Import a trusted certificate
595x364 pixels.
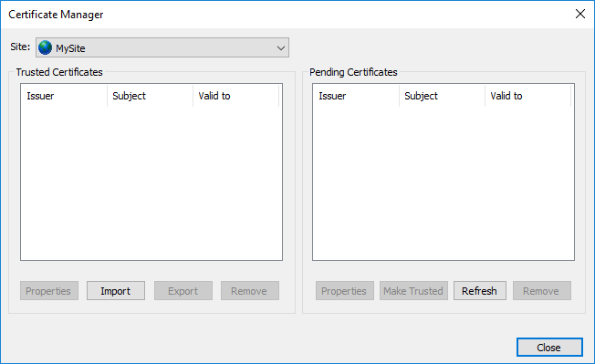[116, 291]
